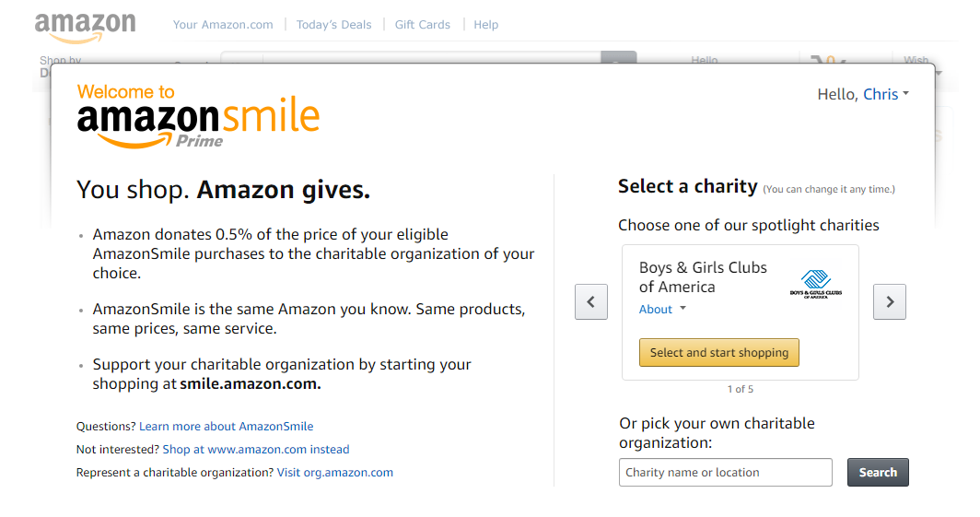Click the Boys & Girls Clubs logo
The width and height of the screenshot is (980, 517).
(x=816, y=284)
